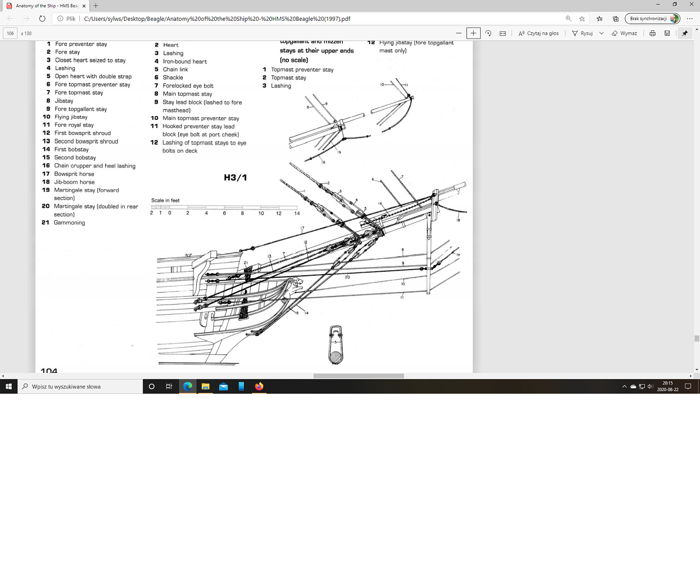Add this page to favorites star
The image size is (700, 588).
coord(582,19)
